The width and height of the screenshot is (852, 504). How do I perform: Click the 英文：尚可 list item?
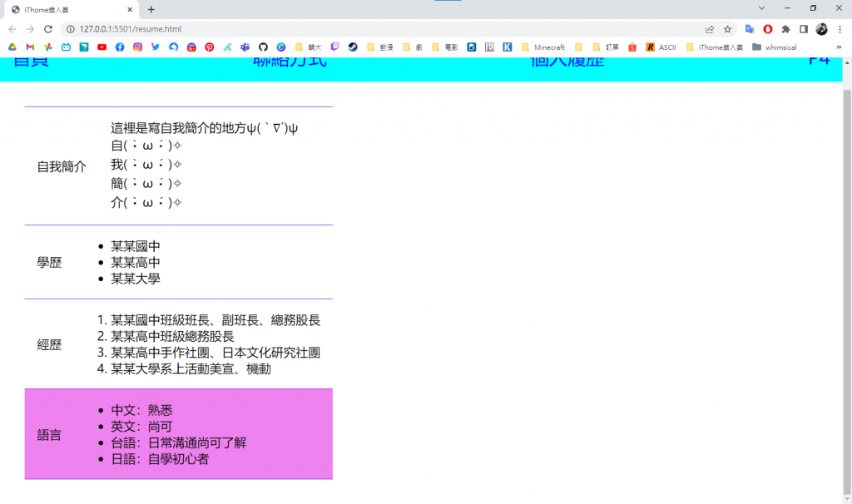pos(141,427)
